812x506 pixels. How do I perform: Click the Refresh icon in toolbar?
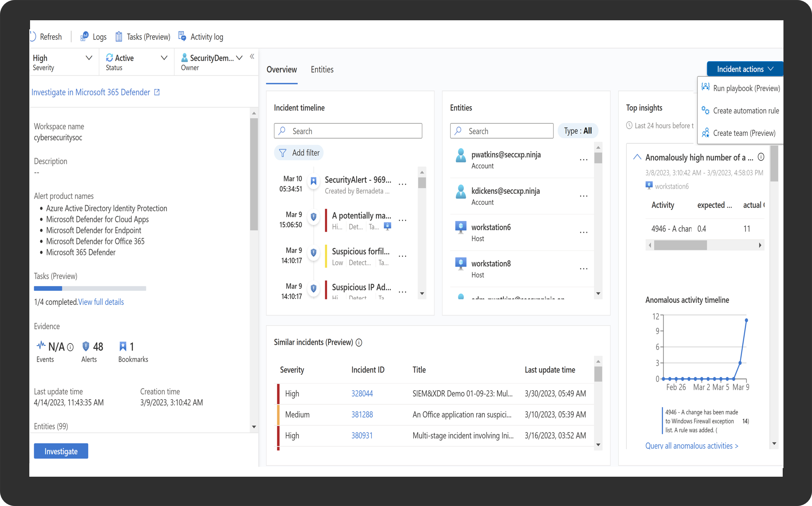(x=33, y=37)
